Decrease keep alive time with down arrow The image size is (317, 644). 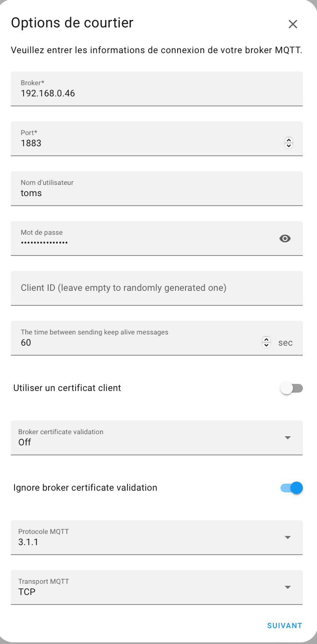266,345
